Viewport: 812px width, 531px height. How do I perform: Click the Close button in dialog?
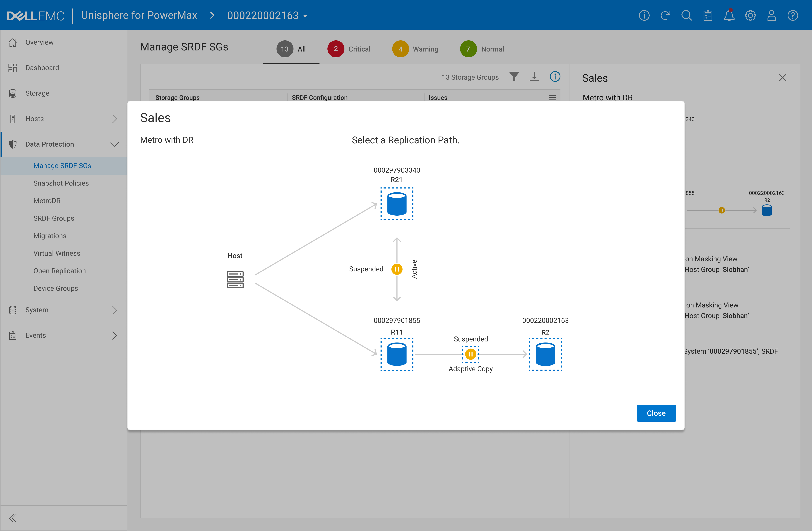click(x=656, y=413)
